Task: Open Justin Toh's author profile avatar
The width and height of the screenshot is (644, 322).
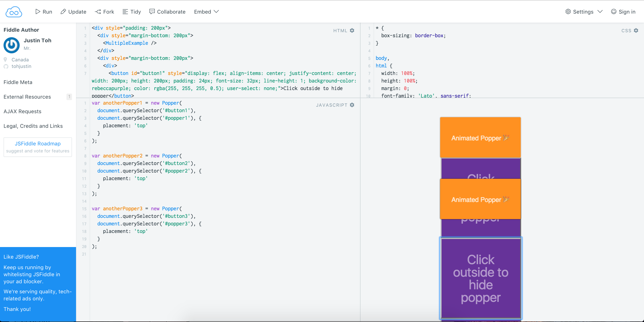Action: click(11, 45)
